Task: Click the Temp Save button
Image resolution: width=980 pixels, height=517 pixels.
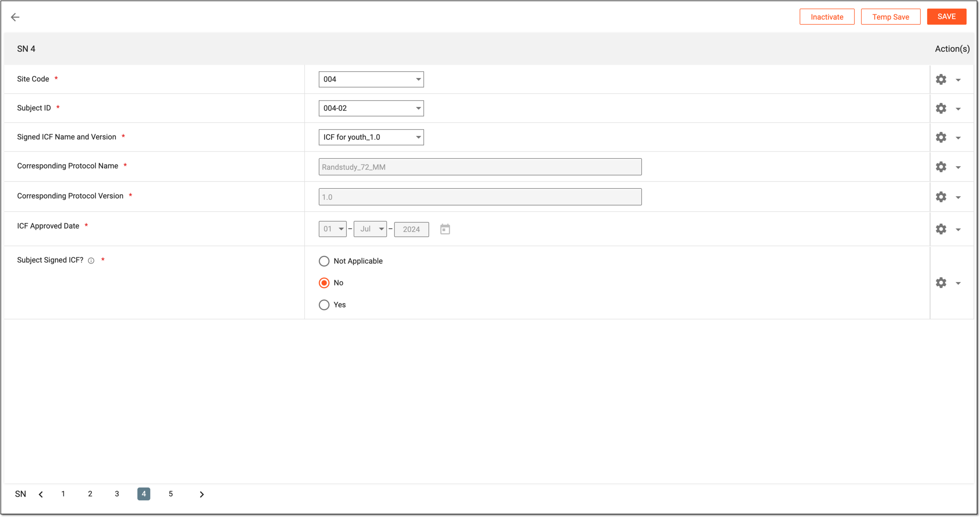Action: pyautogui.click(x=891, y=17)
